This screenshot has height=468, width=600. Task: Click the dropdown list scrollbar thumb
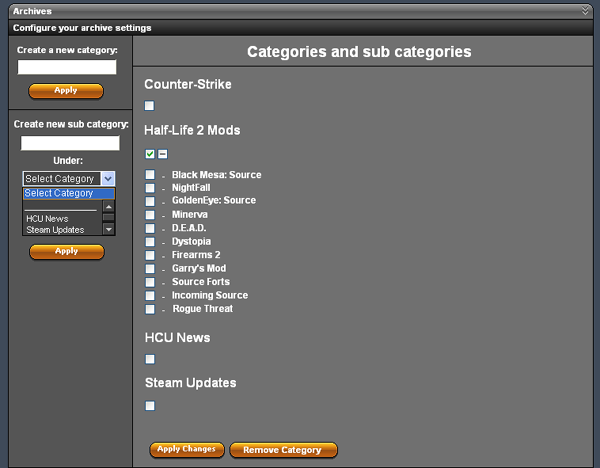point(109,217)
